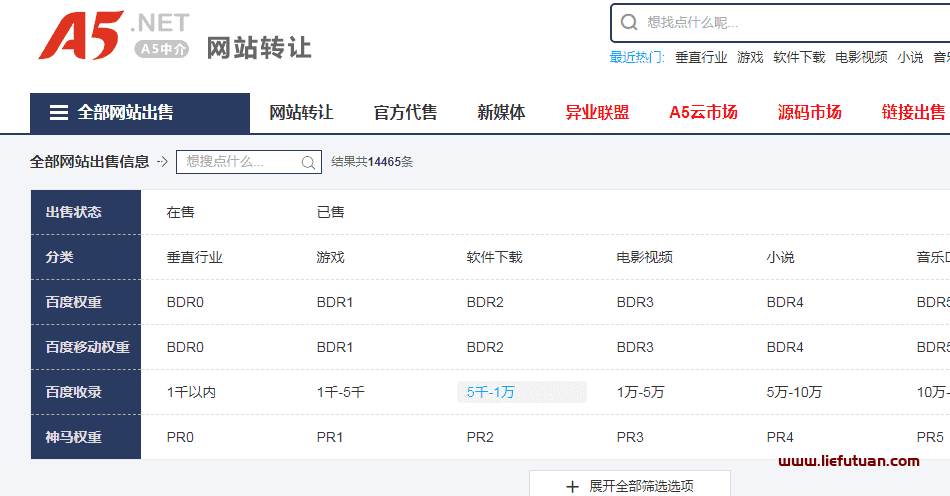Go to the 新媒体 section
Image resolution: width=950 pixels, height=496 pixels.
click(501, 113)
